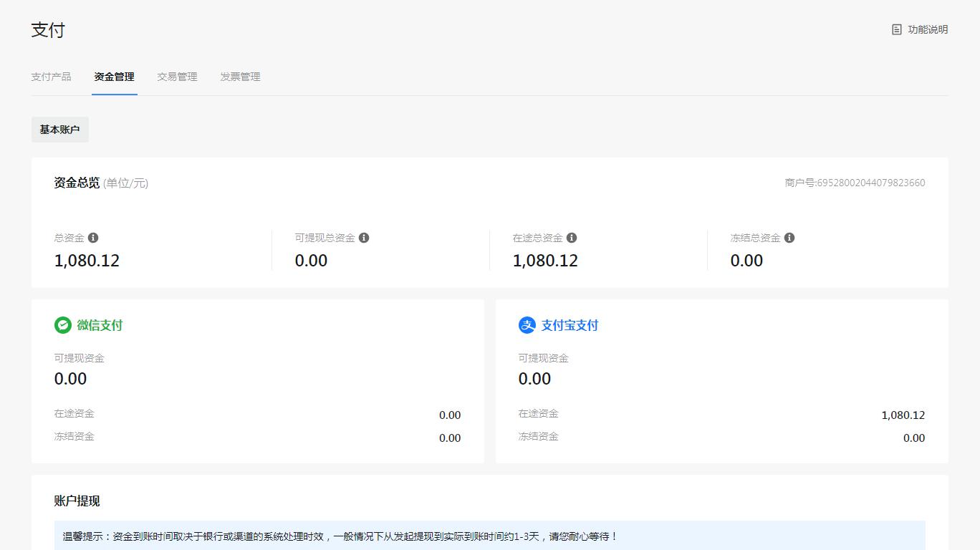Viewport: 980px width, 550px height.
Task: Click the info icon next to 可提现总资金
Action: [364, 238]
